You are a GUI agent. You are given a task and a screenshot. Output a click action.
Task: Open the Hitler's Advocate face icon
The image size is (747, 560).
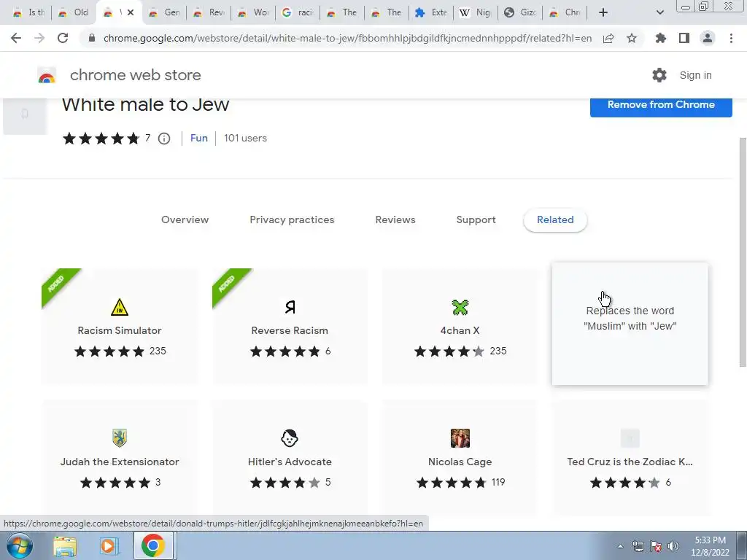[x=290, y=438]
